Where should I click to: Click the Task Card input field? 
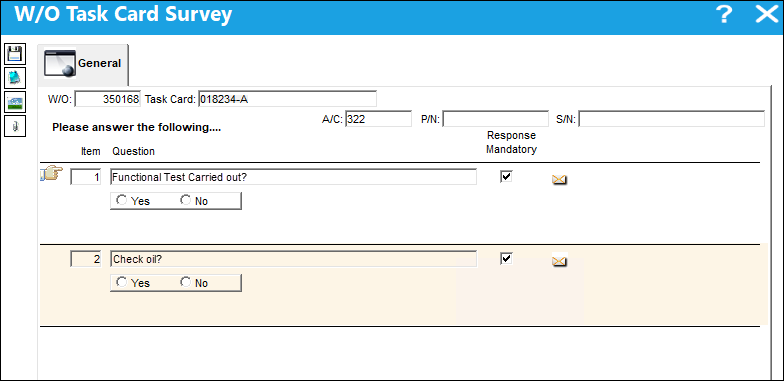pyautogui.click(x=288, y=99)
